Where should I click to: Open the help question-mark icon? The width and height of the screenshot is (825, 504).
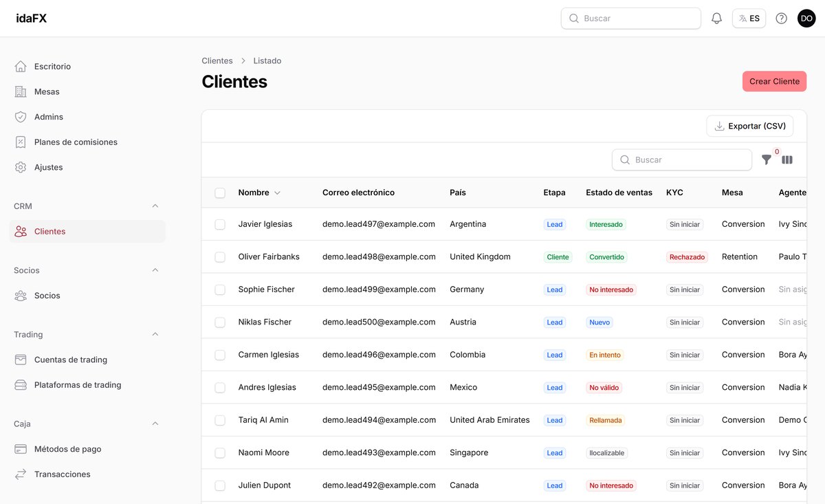point(781,19)
